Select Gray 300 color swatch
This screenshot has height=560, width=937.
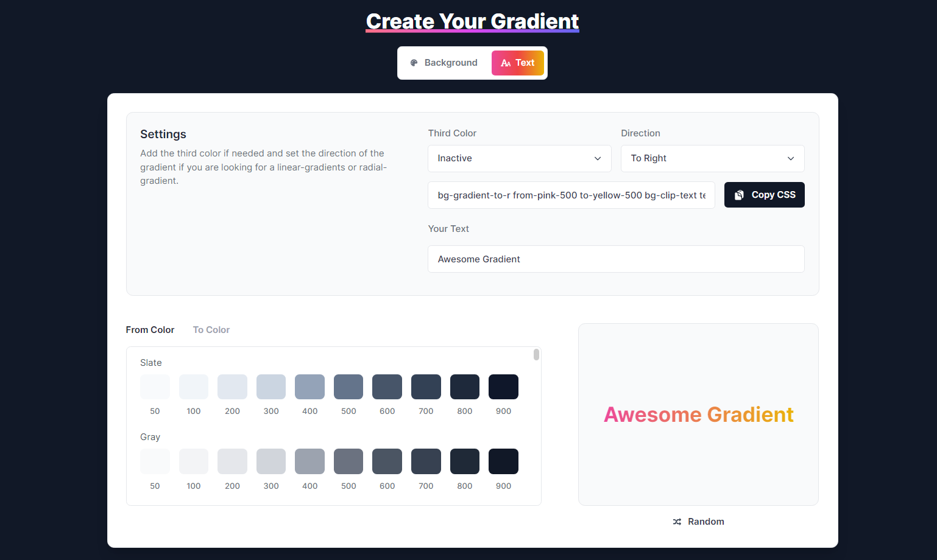pyautogui.click(x=271, y=461)
